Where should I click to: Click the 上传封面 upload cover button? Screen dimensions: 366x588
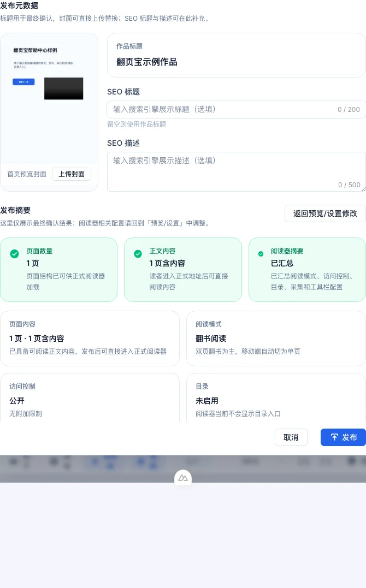pos(72,174)
